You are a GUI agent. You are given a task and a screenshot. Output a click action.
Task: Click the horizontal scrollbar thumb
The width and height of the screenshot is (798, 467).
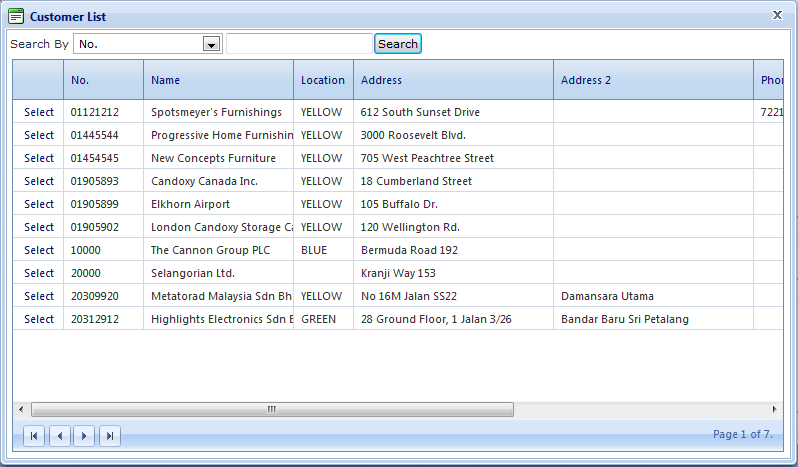coord(272,409)
